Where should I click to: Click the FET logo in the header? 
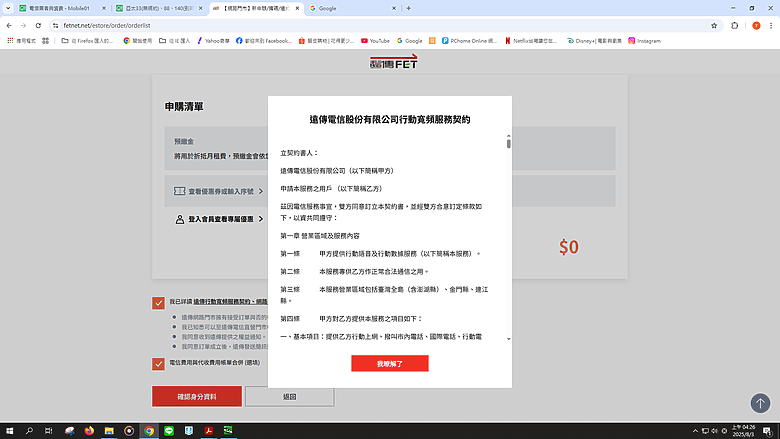[x=393, y=62]
